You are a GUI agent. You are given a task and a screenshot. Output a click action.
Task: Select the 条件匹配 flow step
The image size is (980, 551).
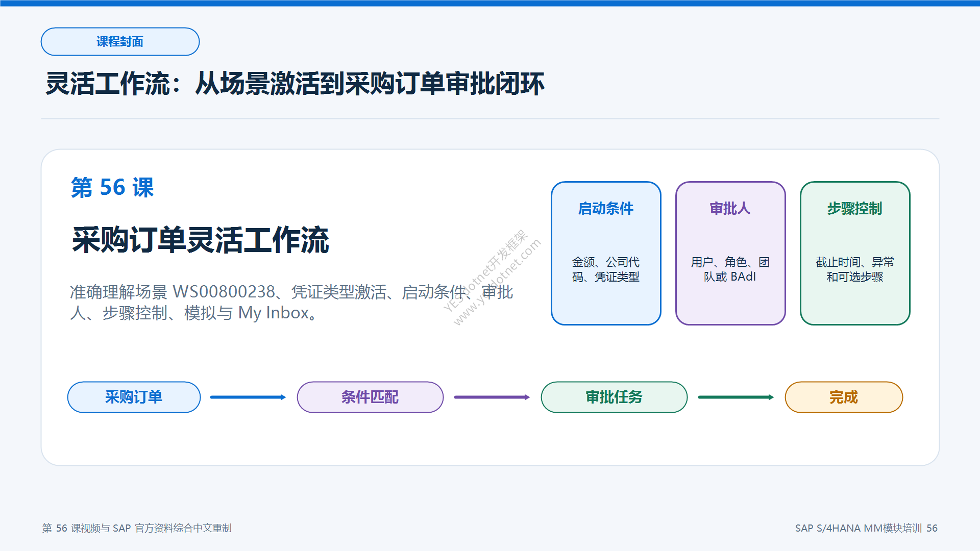[370, 397]
